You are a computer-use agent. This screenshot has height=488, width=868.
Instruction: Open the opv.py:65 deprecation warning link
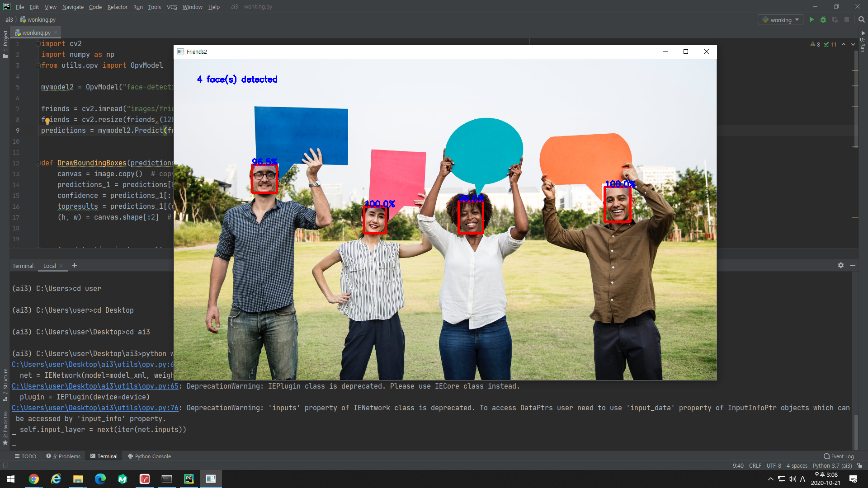(x=95, y=386)
